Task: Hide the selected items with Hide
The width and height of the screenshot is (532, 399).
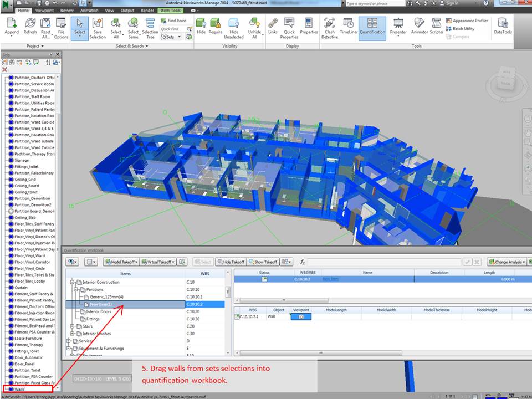Action: 201,26
